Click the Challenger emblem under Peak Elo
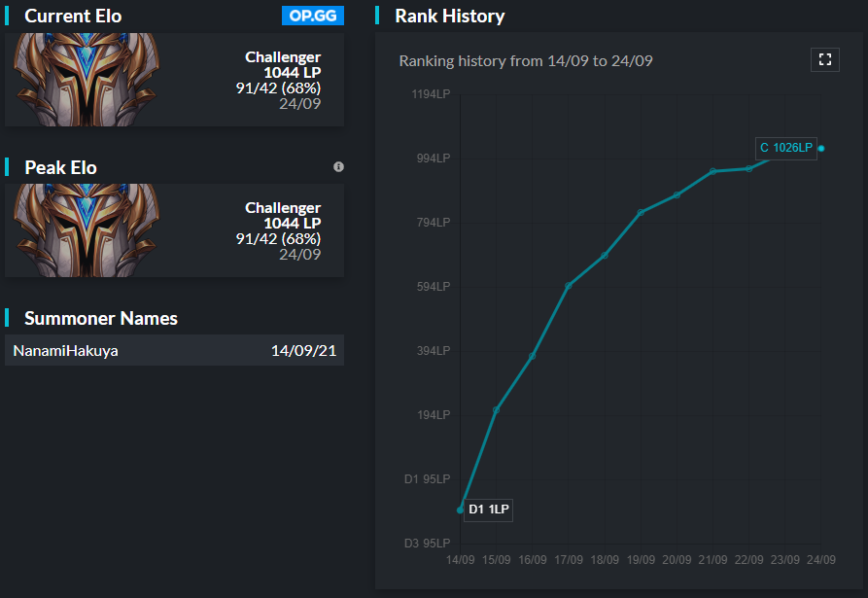868x598 pixels. (76, 230)
